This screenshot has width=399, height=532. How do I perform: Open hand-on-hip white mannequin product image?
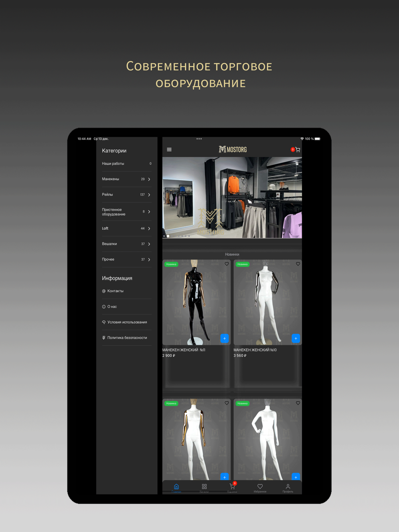click(268, 439)
